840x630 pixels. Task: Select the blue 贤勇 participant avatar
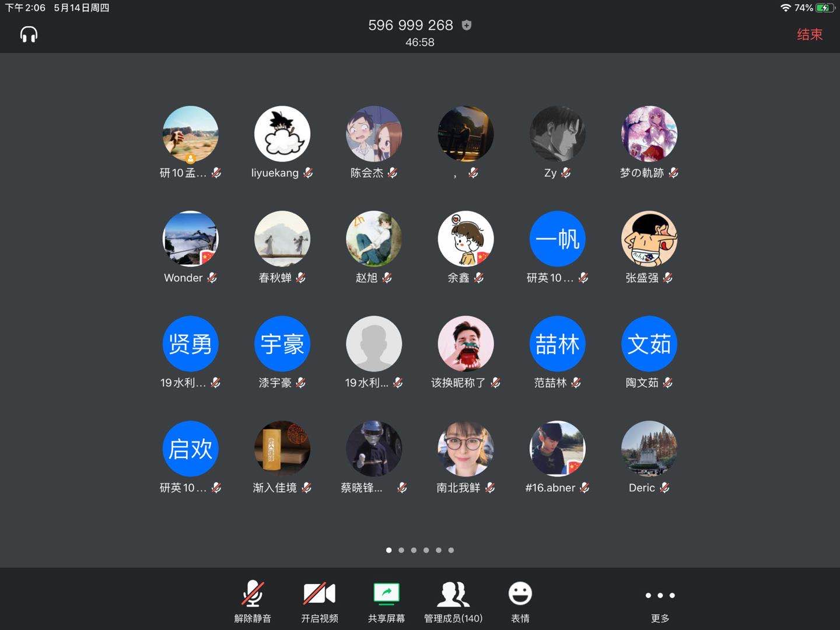point(191,344)
